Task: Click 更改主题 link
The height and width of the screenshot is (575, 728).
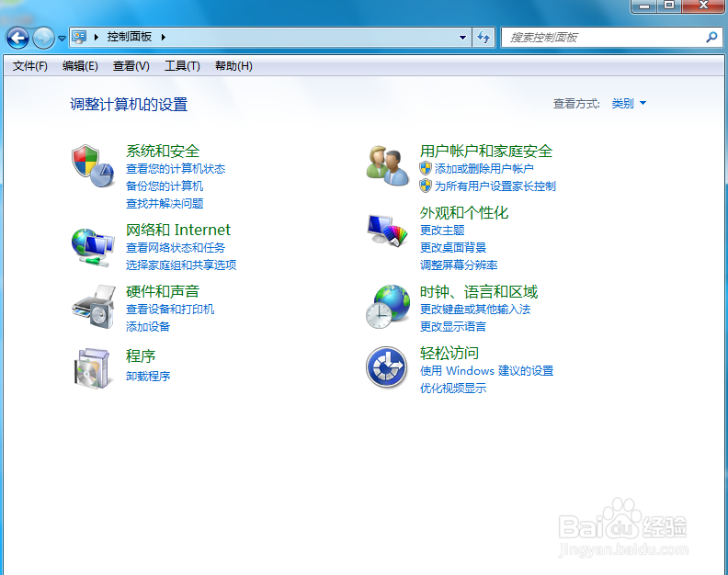Action: (442, 230)
